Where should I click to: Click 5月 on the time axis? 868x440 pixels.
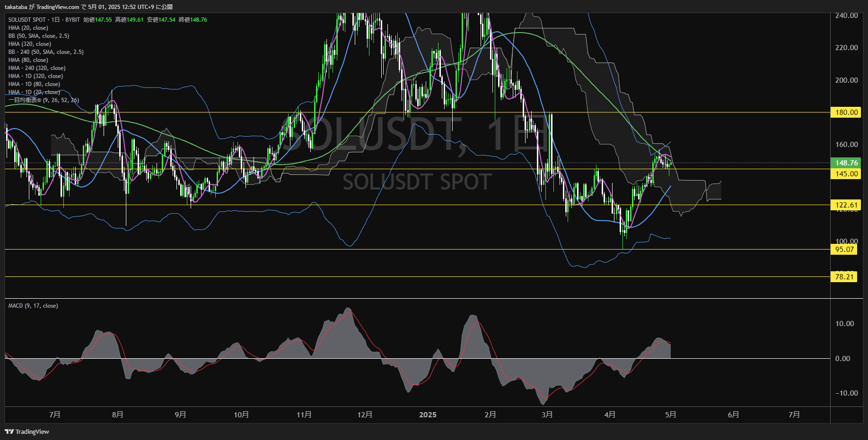(x=671, y=414)
